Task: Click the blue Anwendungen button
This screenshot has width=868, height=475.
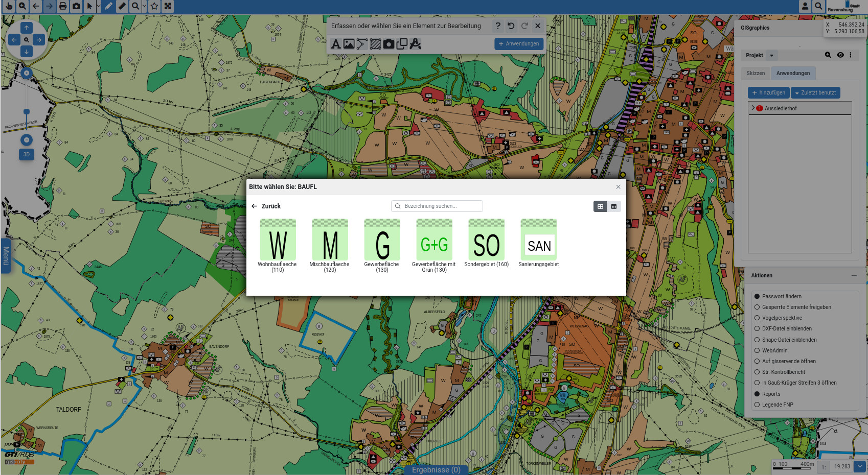Action: 518,44
